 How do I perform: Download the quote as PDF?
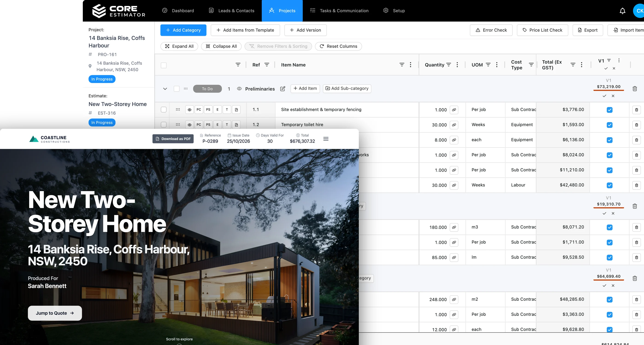(x=173, y=139)
